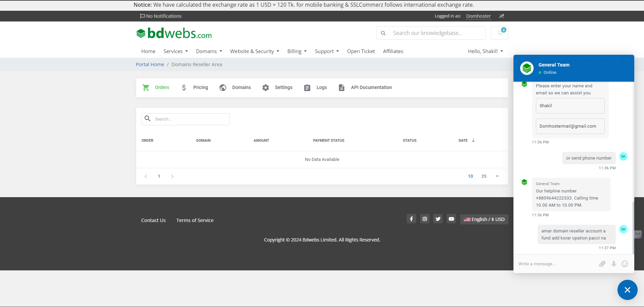
Task: Switch to the API Documentation tab
Action: (371, 87)
